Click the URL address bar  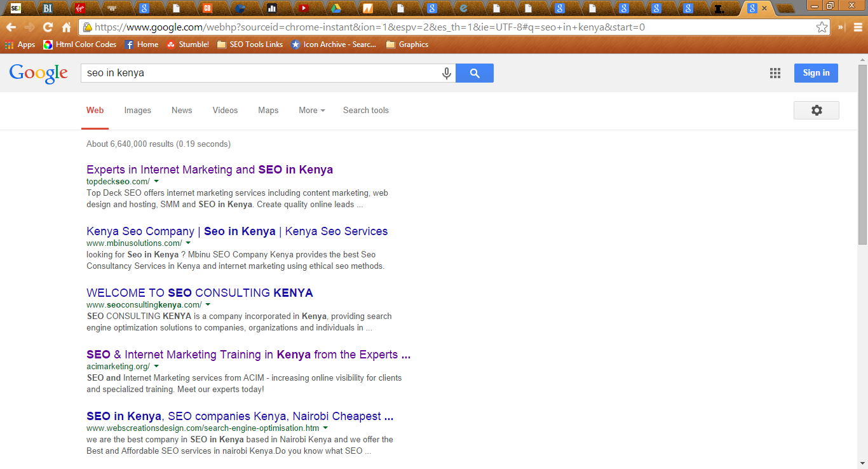[x=454, y=27]
